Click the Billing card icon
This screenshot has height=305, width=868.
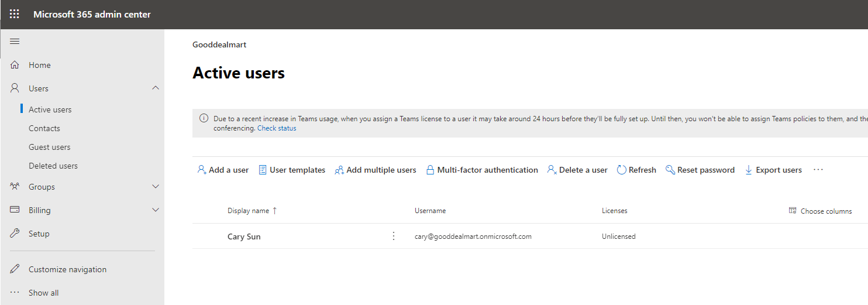pyautogui.click(x=15, y=210)
